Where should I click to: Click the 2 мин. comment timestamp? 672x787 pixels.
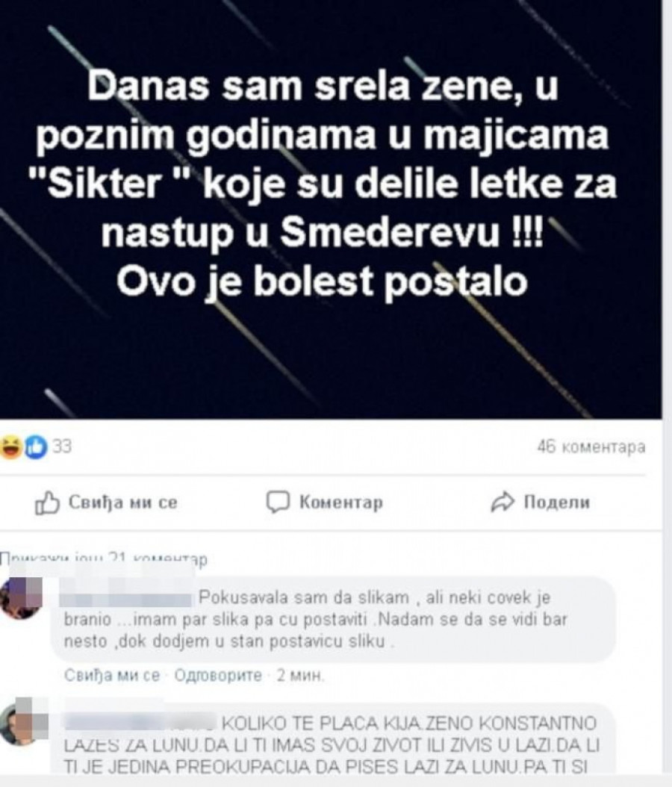[x=300, y=676]
